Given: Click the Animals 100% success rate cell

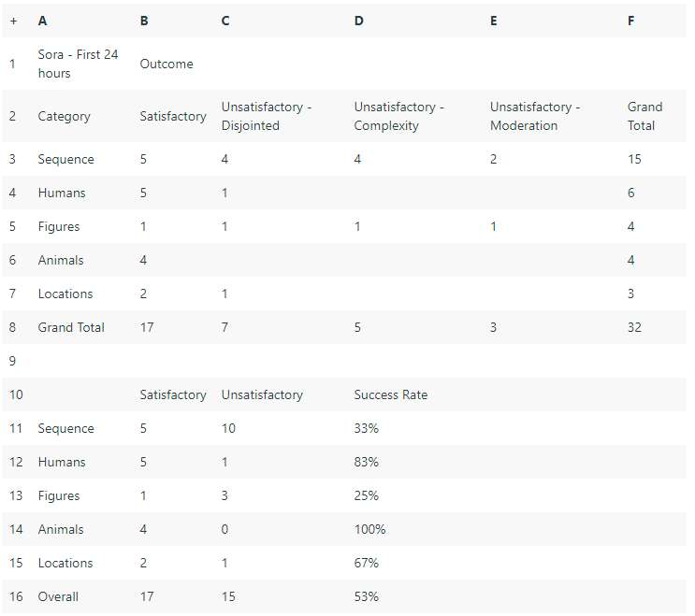Looking at the screenshot, I should (x=369, y=529).
